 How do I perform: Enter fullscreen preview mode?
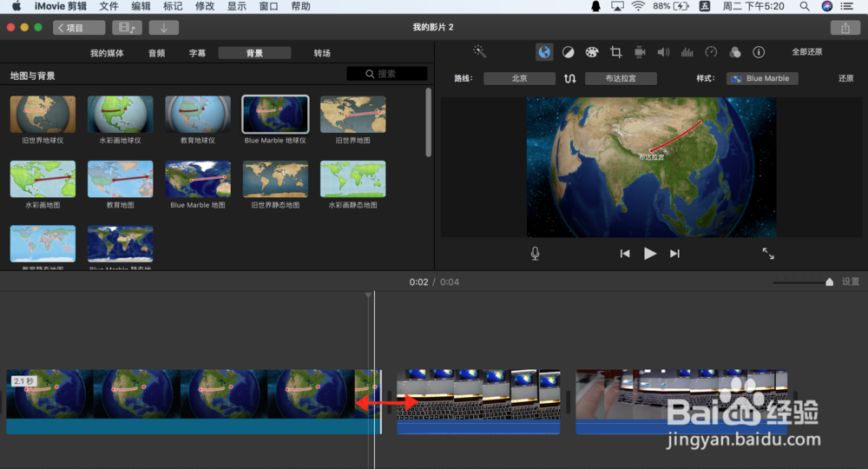click(768, 254)
